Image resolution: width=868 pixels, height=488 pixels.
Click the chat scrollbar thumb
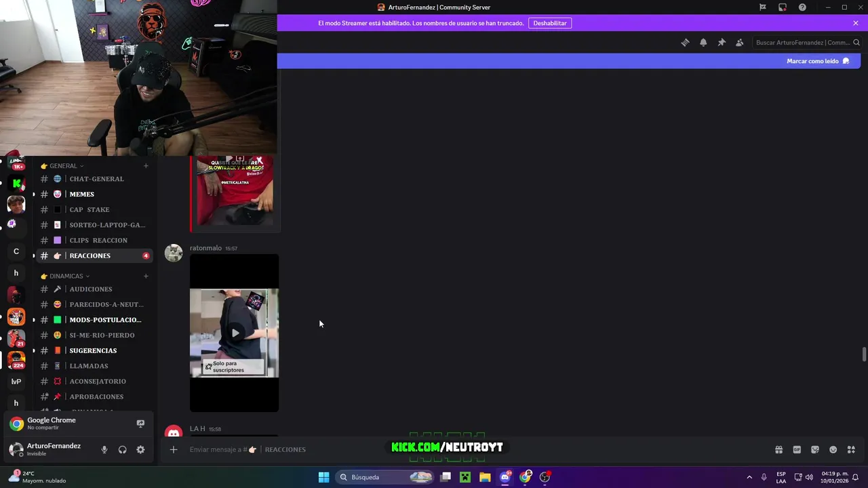click(x=864, y=354)
